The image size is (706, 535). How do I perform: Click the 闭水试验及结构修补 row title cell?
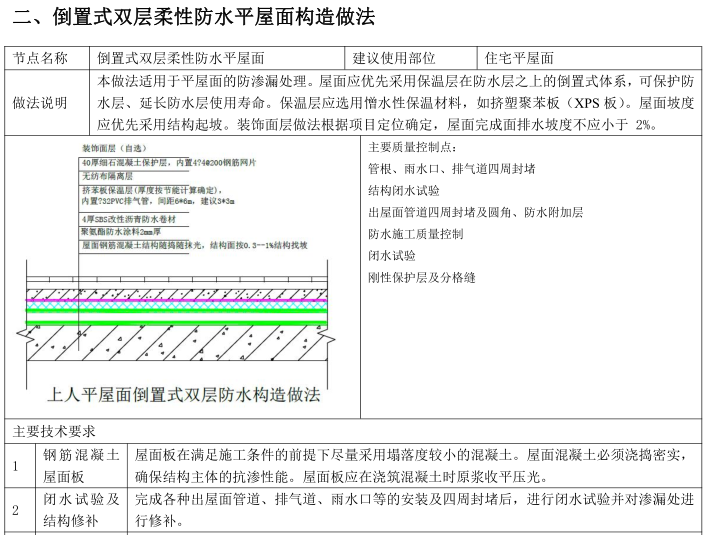click(81, 510)
